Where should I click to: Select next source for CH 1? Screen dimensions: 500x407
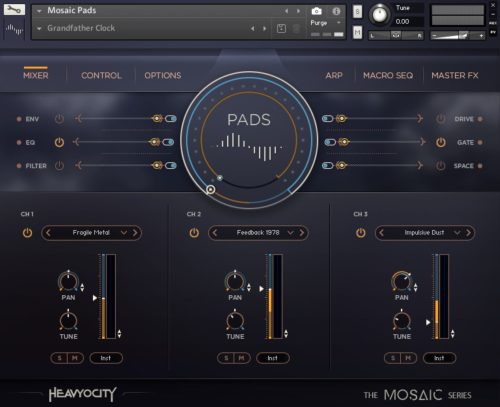(135, 233)
